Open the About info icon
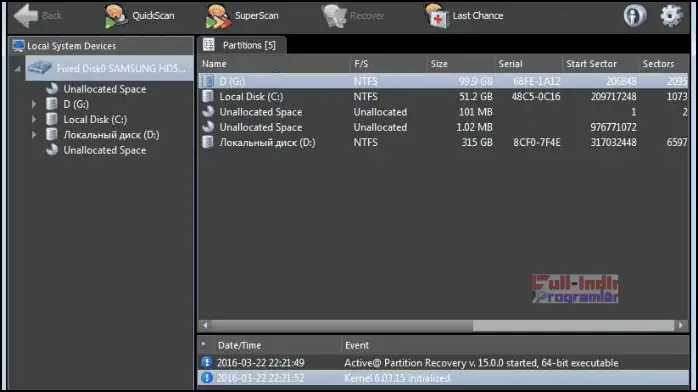 [634, 16]
